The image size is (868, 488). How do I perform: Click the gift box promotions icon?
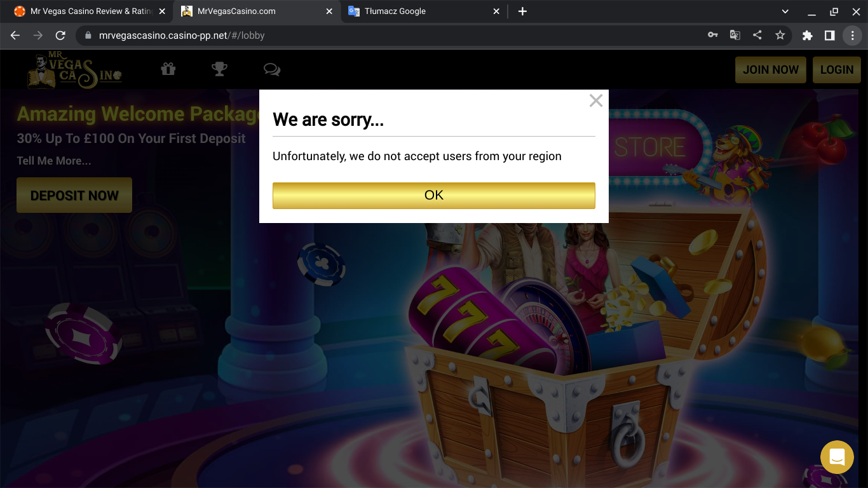pyautogui.click(x=168, y=69)
